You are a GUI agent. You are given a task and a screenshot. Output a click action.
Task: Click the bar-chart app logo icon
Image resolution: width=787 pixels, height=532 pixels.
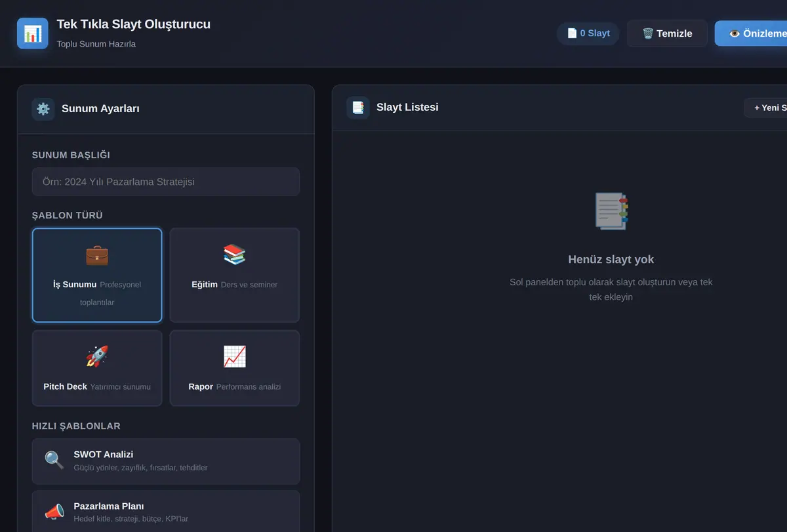tap(33, 33)
